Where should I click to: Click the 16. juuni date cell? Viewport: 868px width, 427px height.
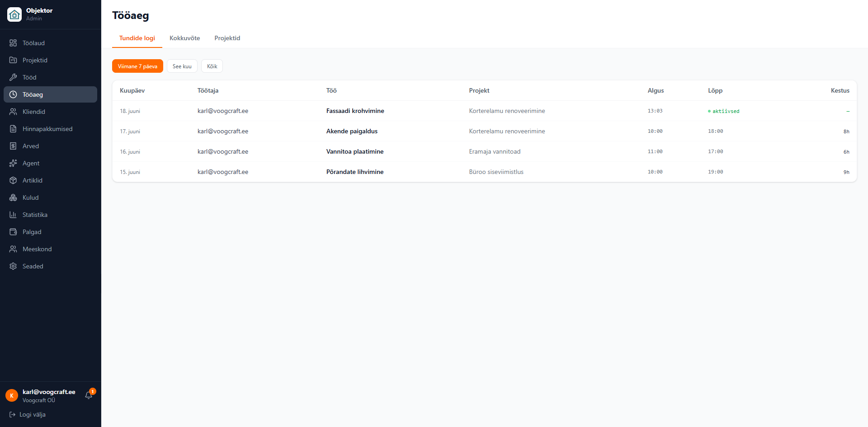(130, 152)
